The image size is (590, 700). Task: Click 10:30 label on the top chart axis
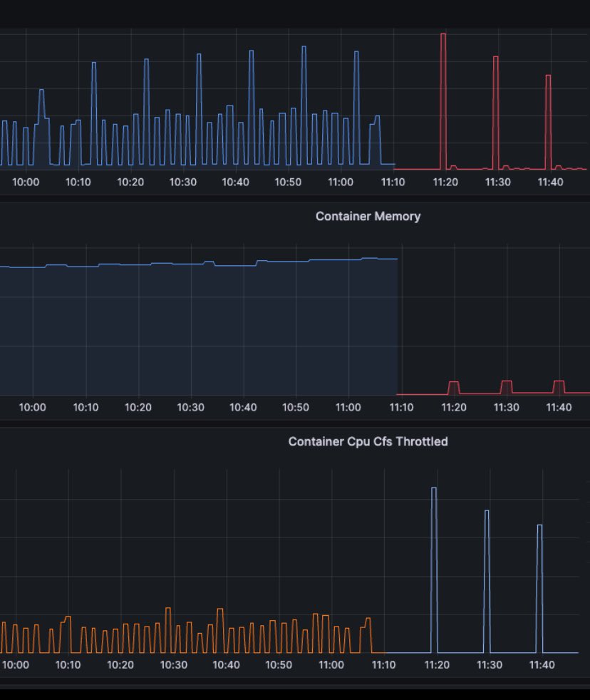click(183, 182)
